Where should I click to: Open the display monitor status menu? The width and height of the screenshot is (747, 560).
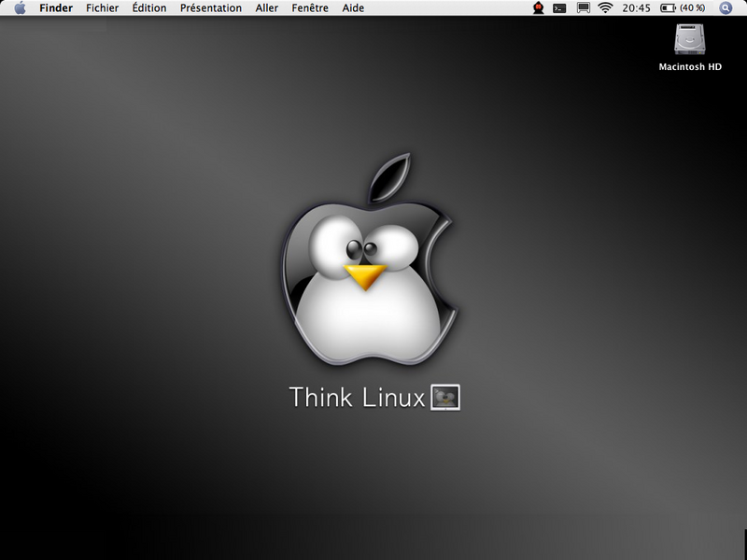[x=583, y=8]
